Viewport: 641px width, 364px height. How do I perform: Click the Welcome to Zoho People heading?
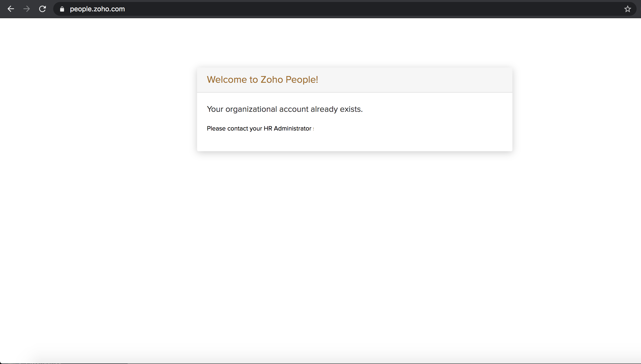(262, 80)
